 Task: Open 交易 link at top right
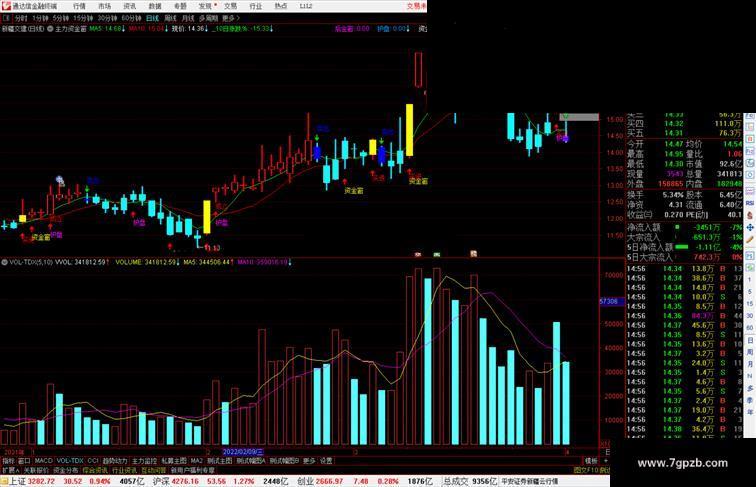[x=416, y=6]
